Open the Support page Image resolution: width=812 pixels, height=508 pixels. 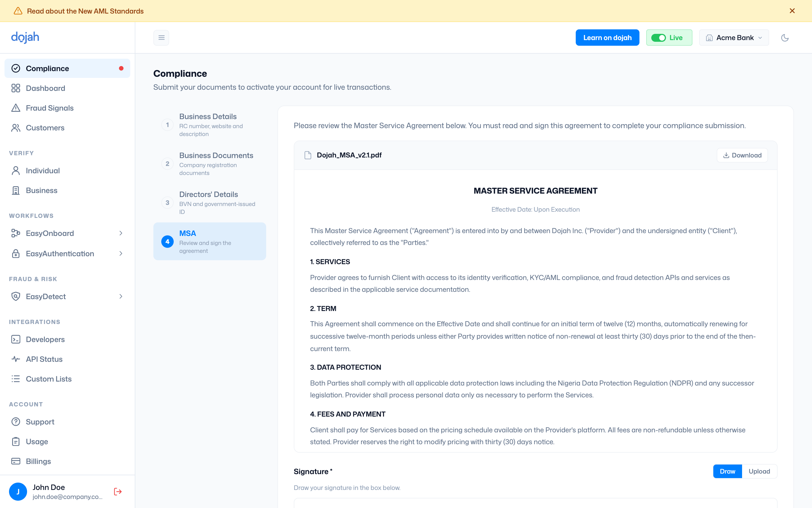(67, 422)
